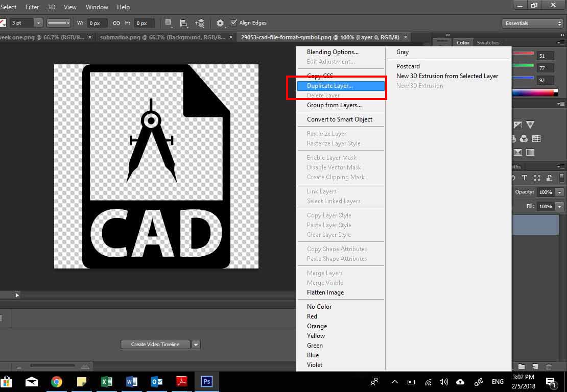Click the color spectrum ramp

(x=535, y=92)
